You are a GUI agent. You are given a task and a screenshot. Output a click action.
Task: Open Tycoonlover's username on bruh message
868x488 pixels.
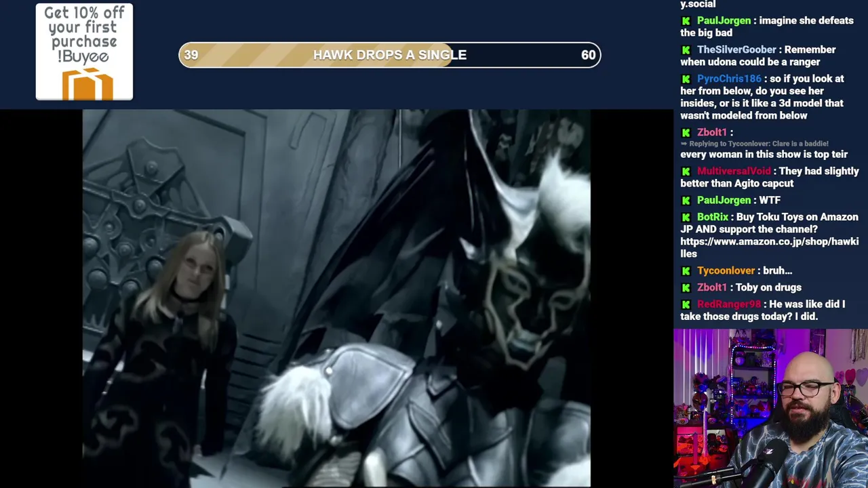(x=726, y=270)
